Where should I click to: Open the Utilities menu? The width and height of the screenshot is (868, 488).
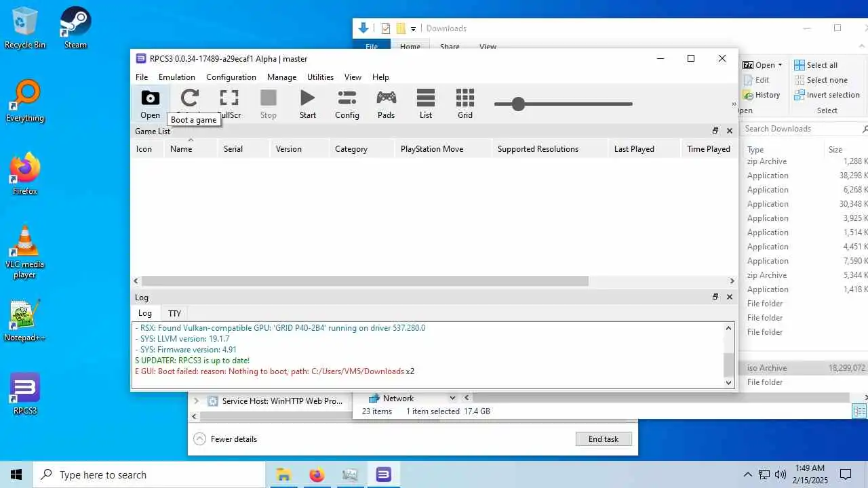tap(321, 77)
